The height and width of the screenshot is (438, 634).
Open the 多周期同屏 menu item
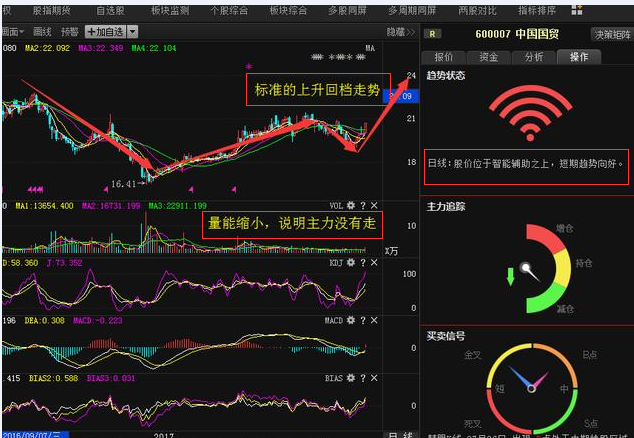[412, 11]
